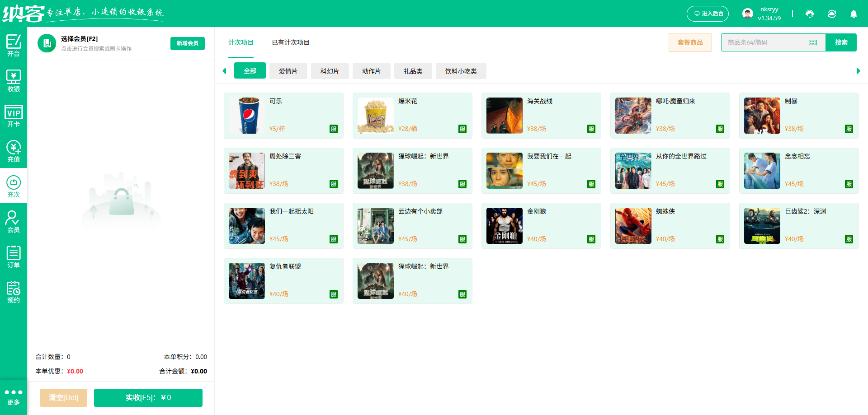Click the keyboard icon in search box
Image resolution: width=868 pixels, height=415 pixels.
[813, 42]
